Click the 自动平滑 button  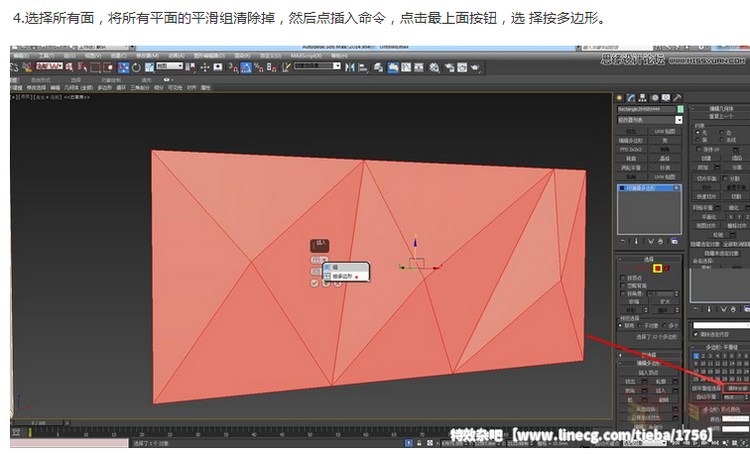tap(706, 397)
